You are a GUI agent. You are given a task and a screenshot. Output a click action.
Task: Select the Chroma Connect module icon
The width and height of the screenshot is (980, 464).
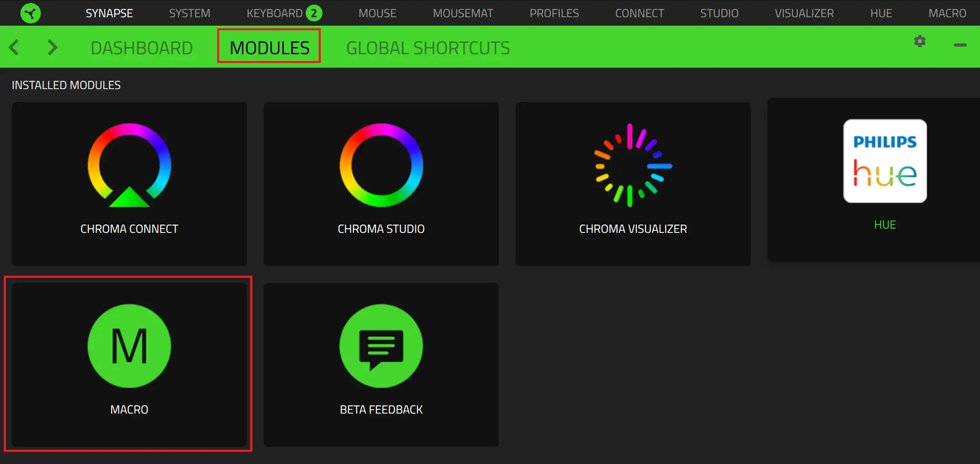click(129, 165)
